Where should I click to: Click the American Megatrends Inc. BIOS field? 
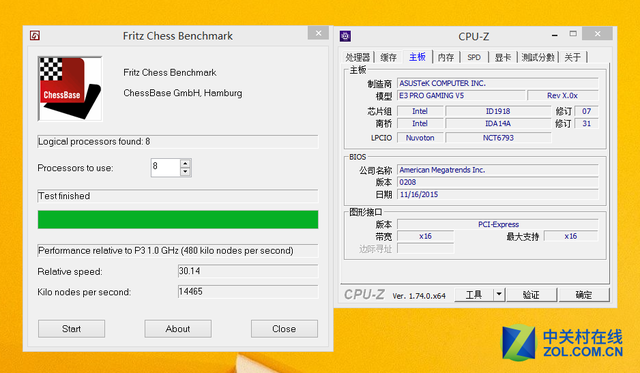pyautogui.click(x=498, y=170)
